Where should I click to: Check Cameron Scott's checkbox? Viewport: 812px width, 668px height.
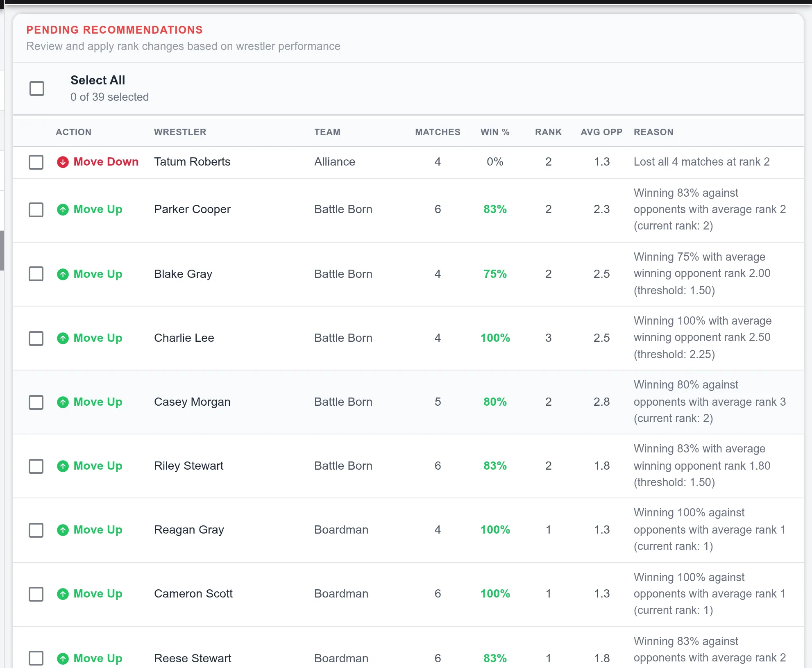36,594
